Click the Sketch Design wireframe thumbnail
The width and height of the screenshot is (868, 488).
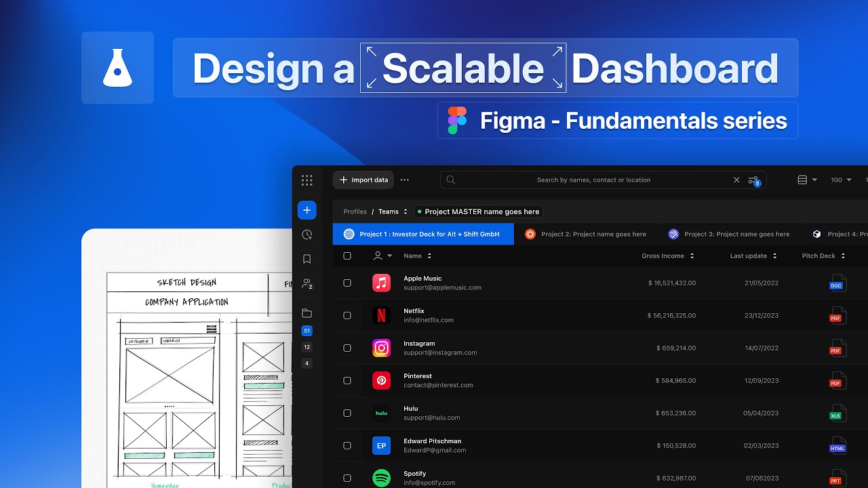(186, 359)
